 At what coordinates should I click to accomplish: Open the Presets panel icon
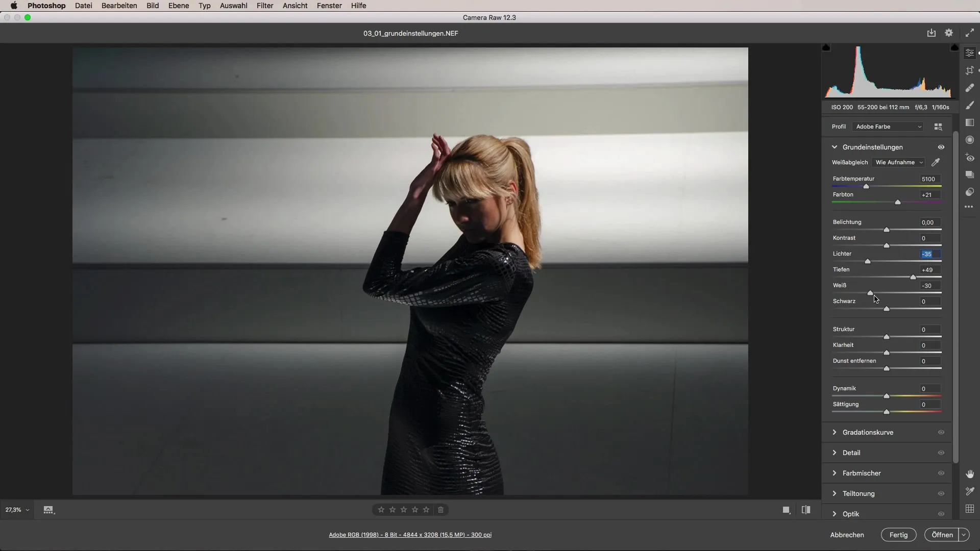(970, 192)
